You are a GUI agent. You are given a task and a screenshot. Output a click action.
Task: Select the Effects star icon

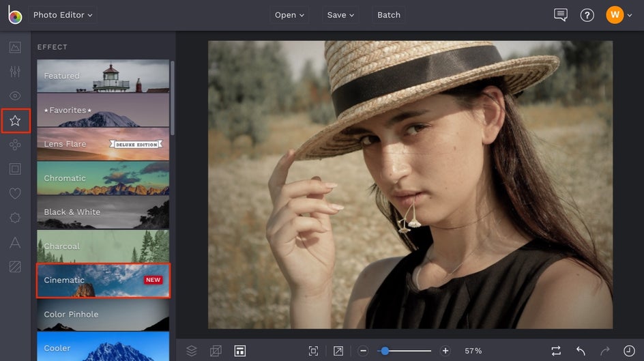[15, 121]
